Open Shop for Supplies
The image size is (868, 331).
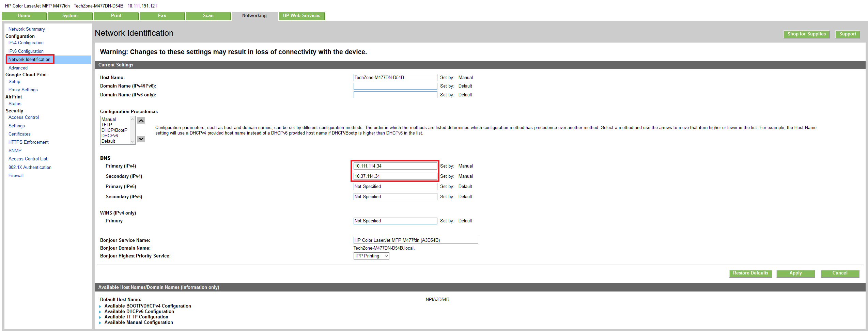(x=806, y=34)
